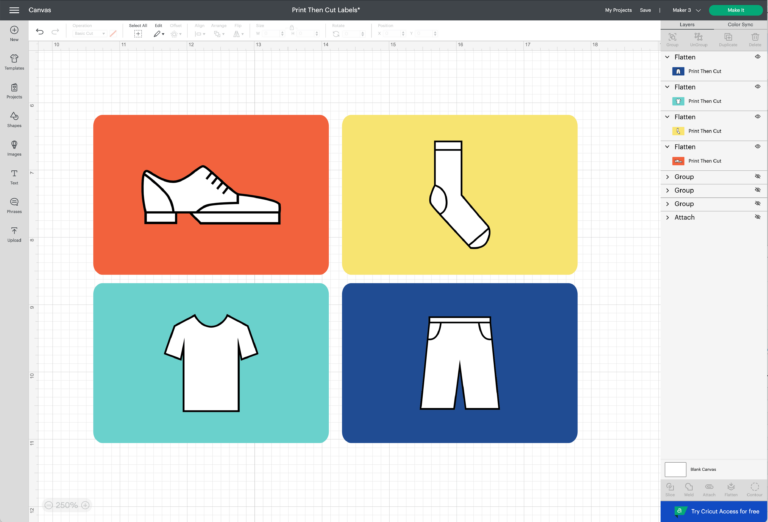This screenshot has width=768, height=522.
Task: Open My Projects from the header
Action: click(618, 9)
